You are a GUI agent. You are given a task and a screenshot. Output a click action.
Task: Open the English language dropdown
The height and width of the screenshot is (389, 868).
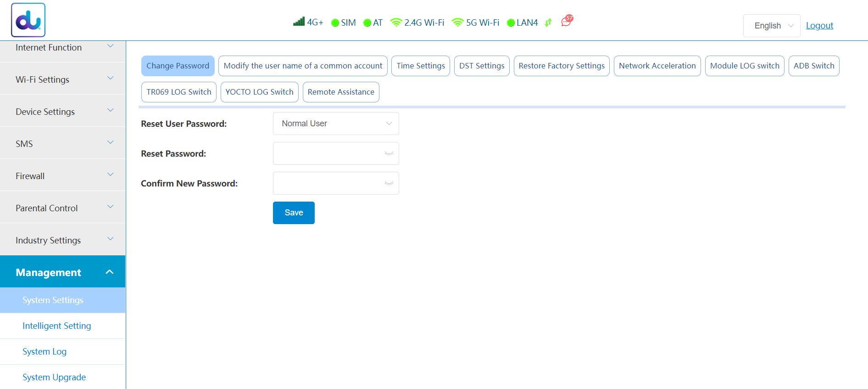tap(772, 26)
